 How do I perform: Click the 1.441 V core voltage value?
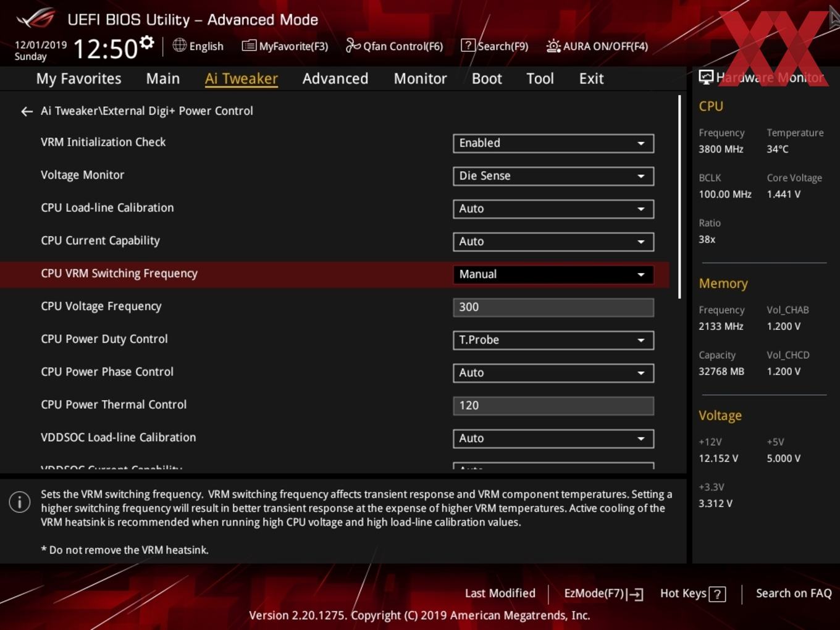pyautogui.click(x=784, y=194)
